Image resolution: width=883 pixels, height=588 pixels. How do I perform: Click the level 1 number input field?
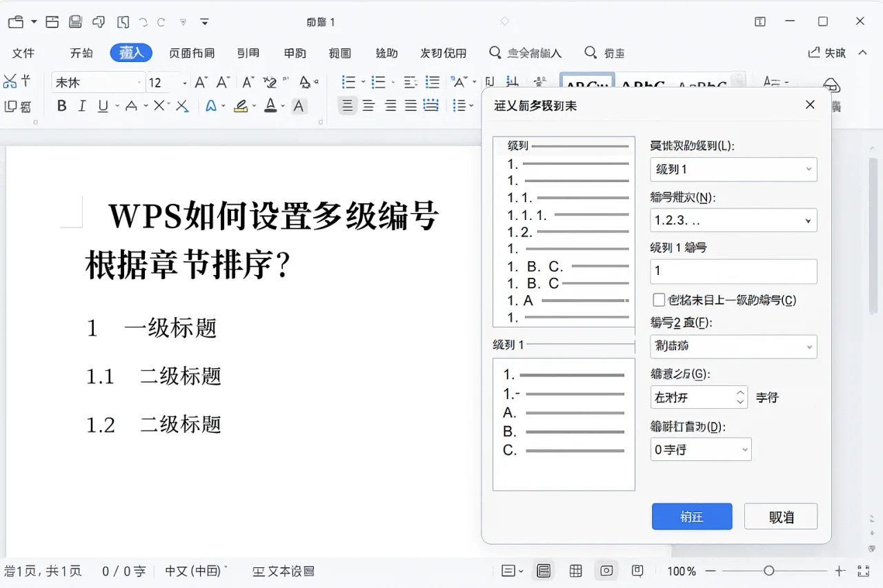tap(733, 271)
